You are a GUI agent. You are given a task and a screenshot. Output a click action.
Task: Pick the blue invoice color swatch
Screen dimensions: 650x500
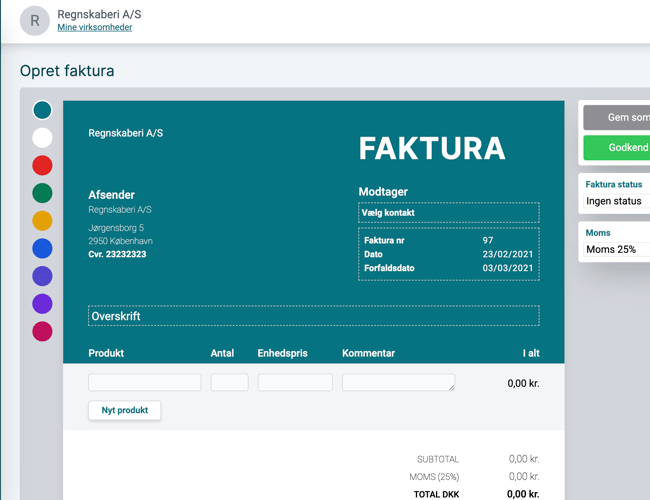pos(42,248)
